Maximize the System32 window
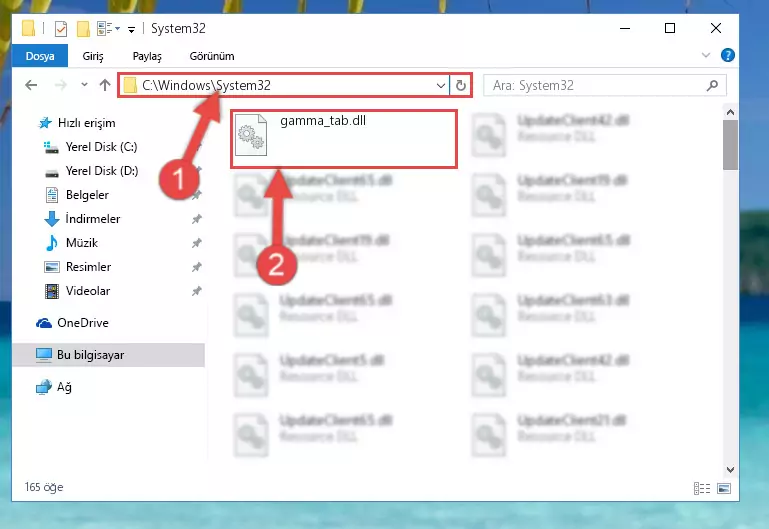 670,28
